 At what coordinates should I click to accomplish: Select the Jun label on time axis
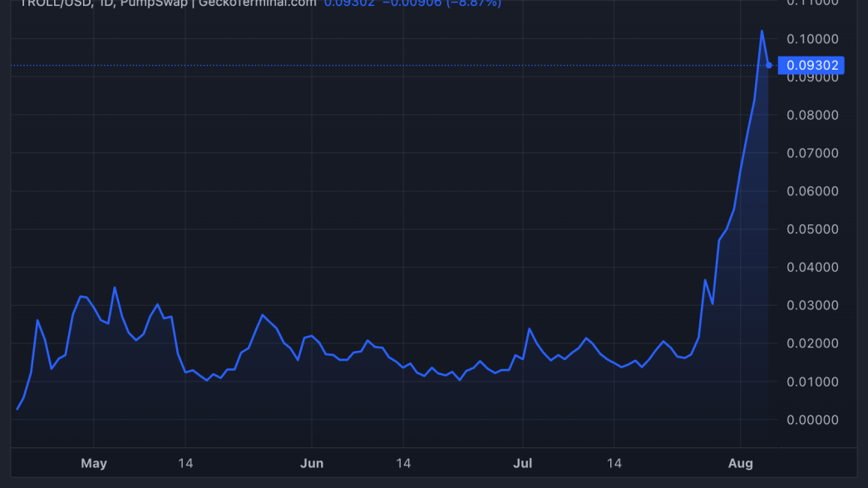312,463
